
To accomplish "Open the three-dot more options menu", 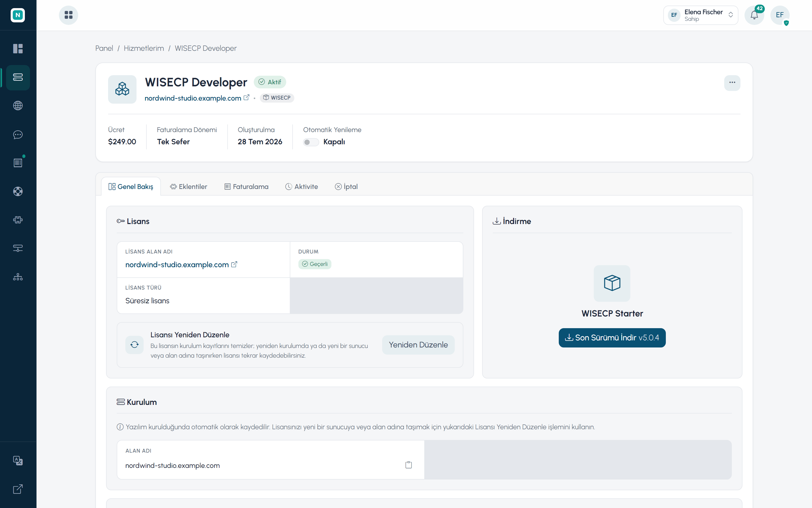I will coord(732,83).
